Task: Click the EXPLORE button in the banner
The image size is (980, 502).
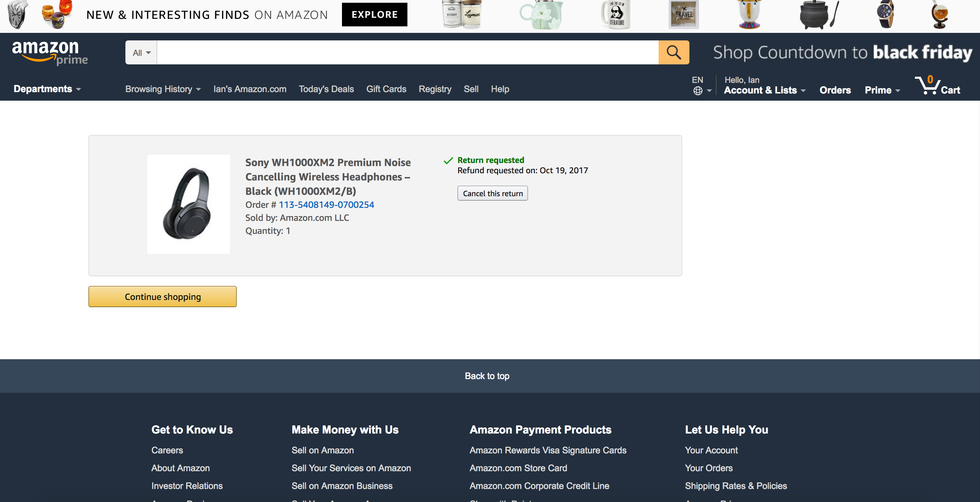Action: click(x=374, y=14)
